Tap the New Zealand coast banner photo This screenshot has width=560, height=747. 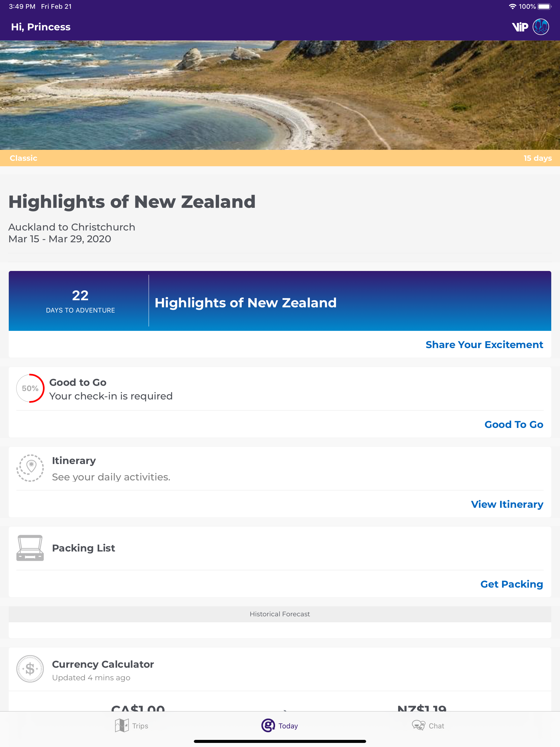pos(280,95)
